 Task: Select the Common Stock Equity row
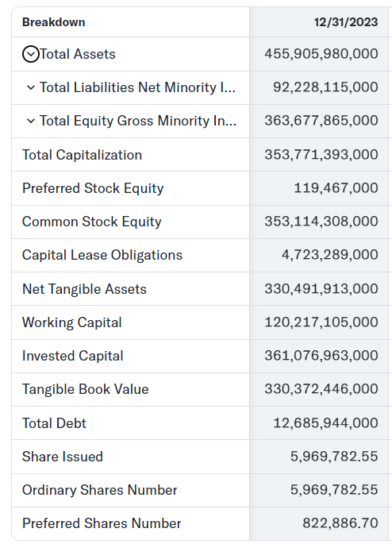200,222
